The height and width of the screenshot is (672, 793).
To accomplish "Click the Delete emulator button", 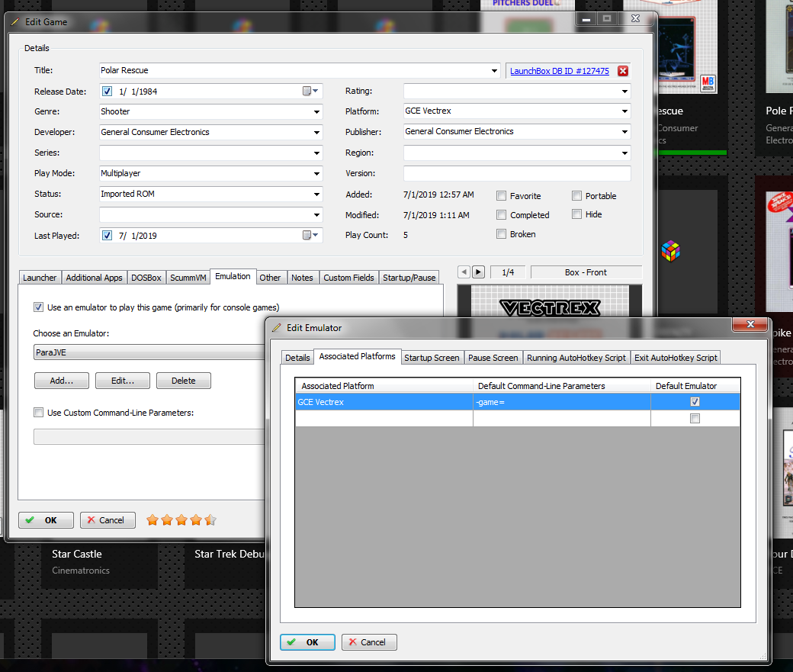I will (184, 381).
